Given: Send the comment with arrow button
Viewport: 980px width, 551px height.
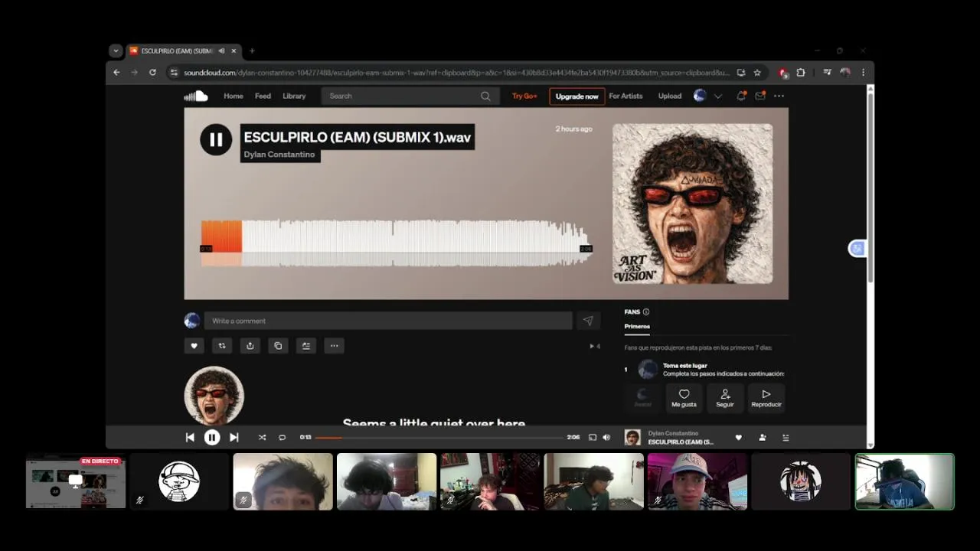Looking at the screenshot, I should 588,321.
